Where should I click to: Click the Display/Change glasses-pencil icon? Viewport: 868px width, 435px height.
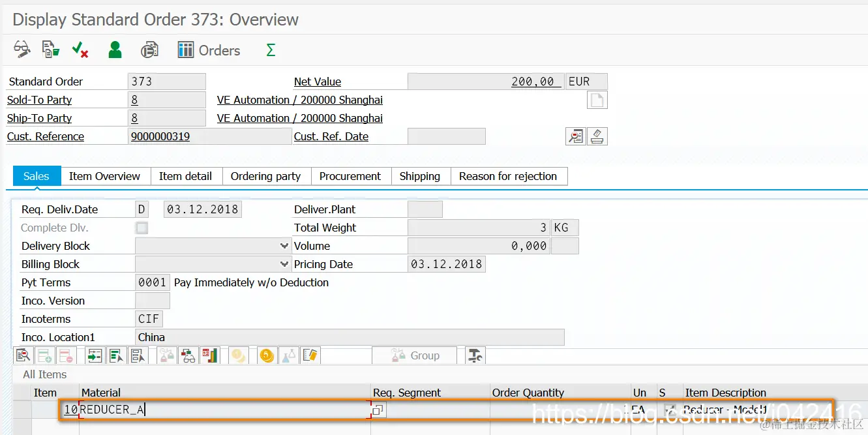(x=22, y=50)
